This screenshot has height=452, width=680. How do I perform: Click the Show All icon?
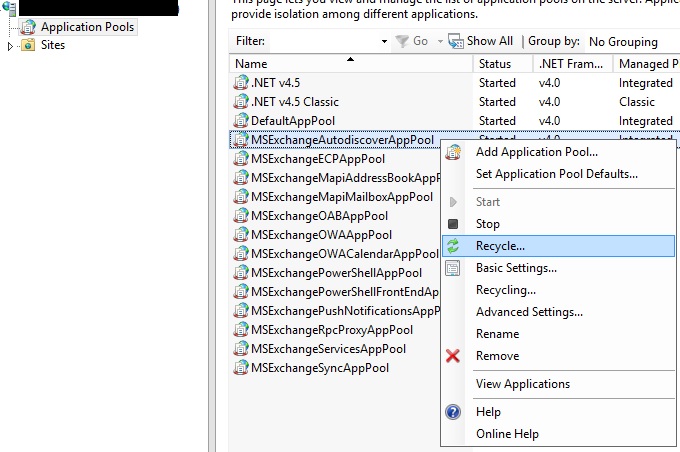(x=456, y=41)
